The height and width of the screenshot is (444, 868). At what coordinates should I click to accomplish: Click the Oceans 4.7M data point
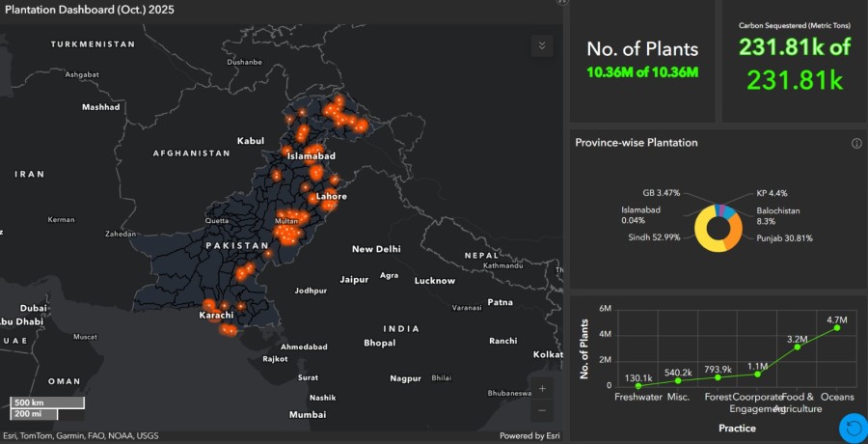tap(837, 328)
